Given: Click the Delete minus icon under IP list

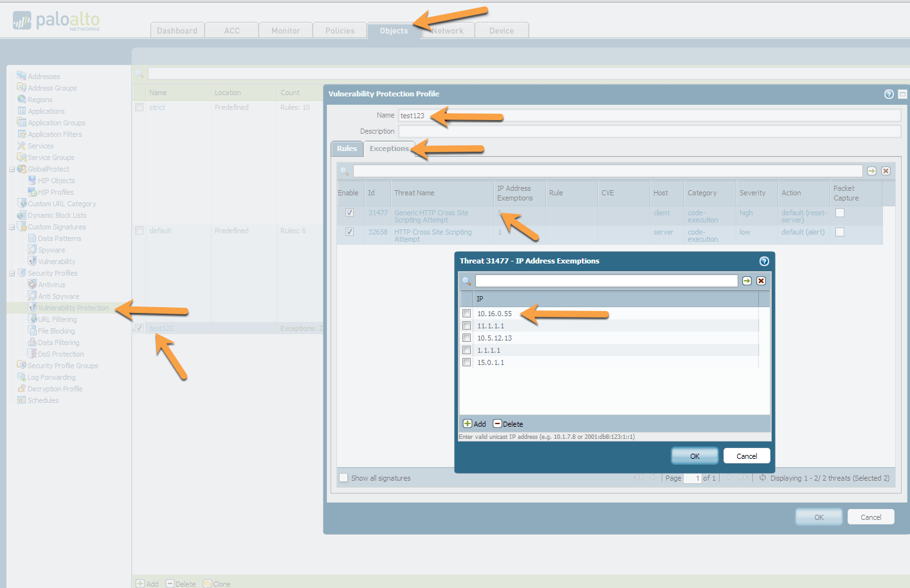Looking at the screenshot, I should click(497, 423).
